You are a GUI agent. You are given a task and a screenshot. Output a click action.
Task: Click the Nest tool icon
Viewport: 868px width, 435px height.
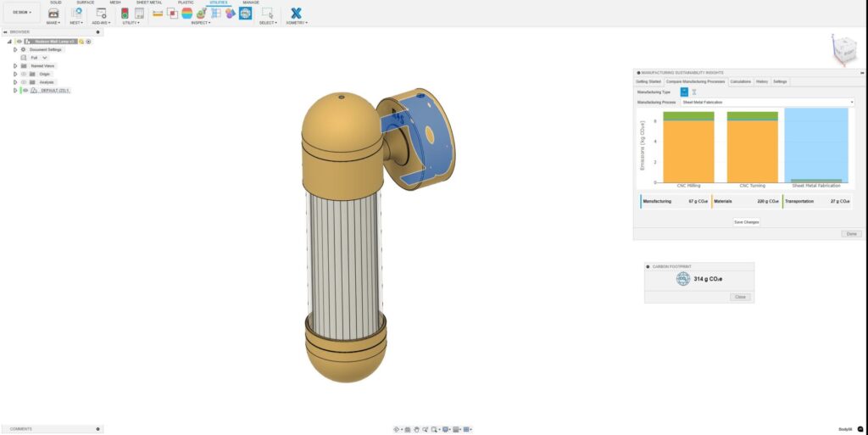pyautogui.click(x=76, y=13)
